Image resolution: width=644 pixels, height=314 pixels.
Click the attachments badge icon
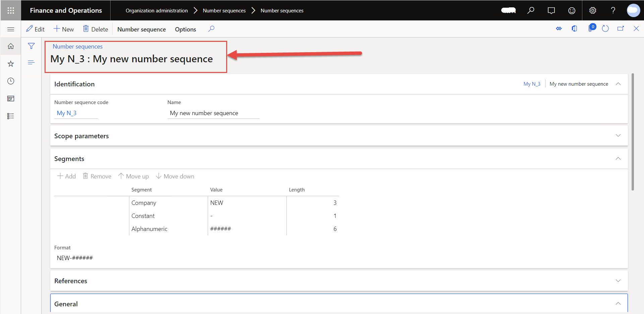coord(591,28)
